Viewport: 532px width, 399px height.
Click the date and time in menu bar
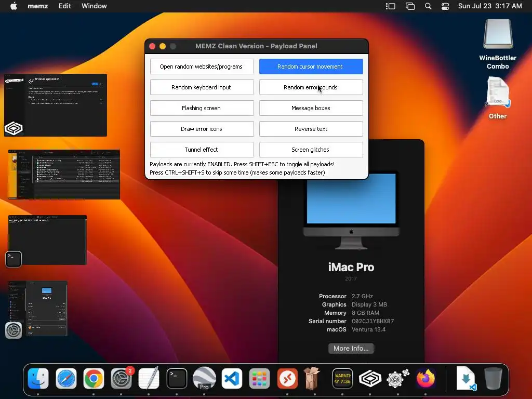coord(490,6)
